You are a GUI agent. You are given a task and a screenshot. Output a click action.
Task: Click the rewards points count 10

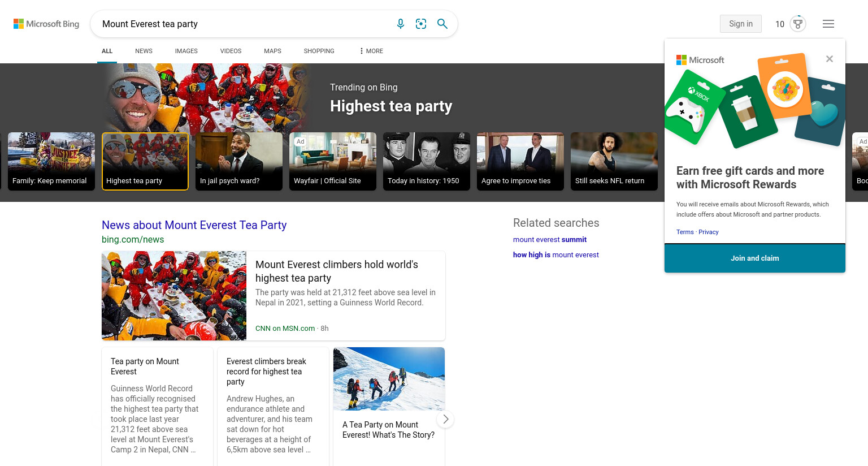tap(780, 24)
